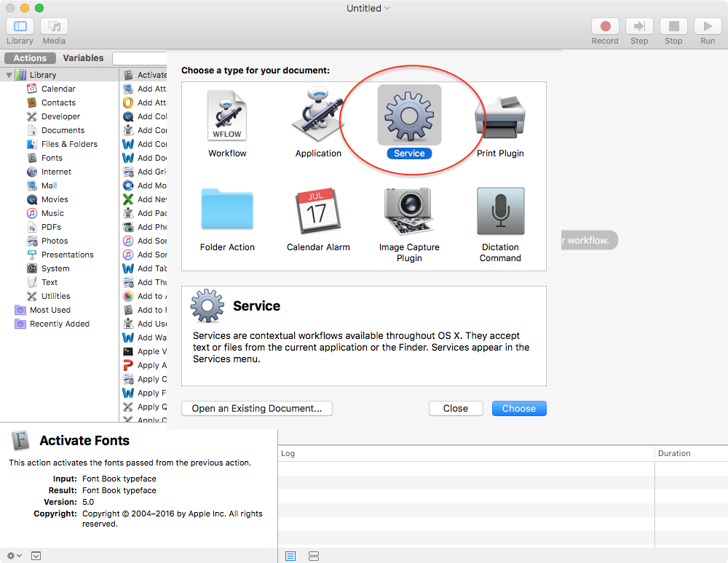Viewport: 728px width, 563px height.
Task: Select the Folder Action icon
Action: pyautogui.click(x=227, y=209)
